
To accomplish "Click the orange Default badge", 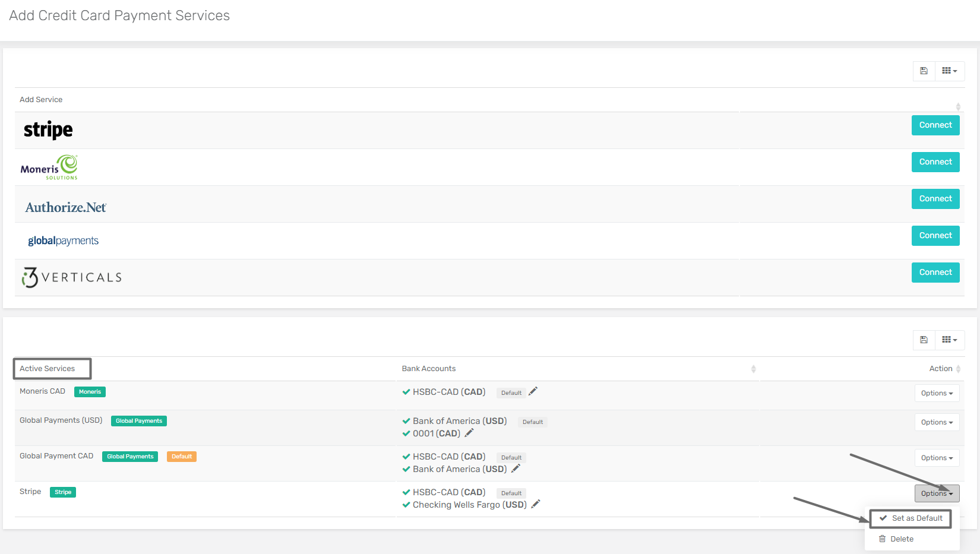I will pyautogui.click(x=182, y=457).
